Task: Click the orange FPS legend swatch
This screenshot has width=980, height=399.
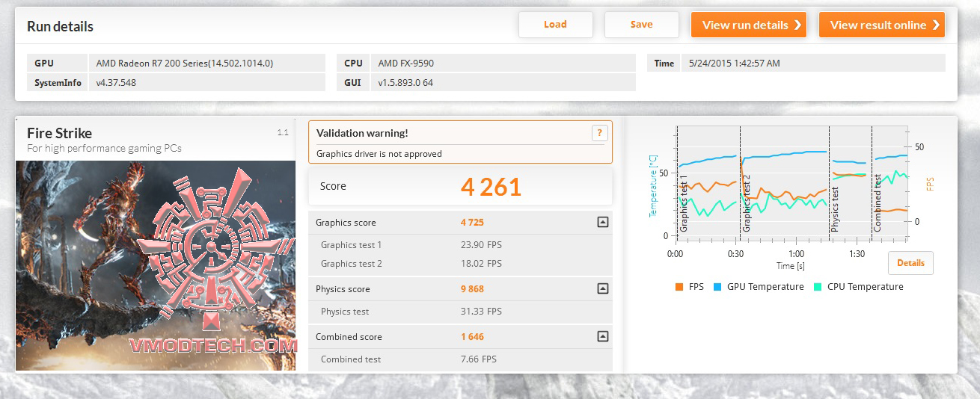Action: (x=679, y=287)
